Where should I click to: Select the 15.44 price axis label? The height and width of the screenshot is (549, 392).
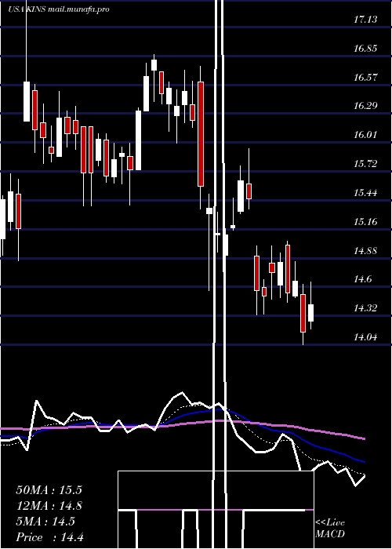365,193
